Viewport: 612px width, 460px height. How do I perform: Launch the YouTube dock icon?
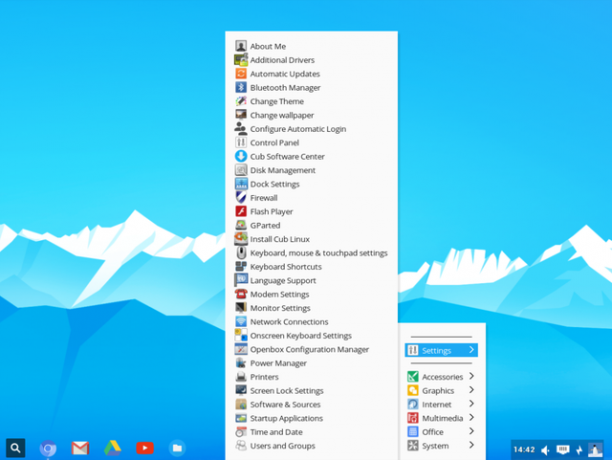pos(145,448)
